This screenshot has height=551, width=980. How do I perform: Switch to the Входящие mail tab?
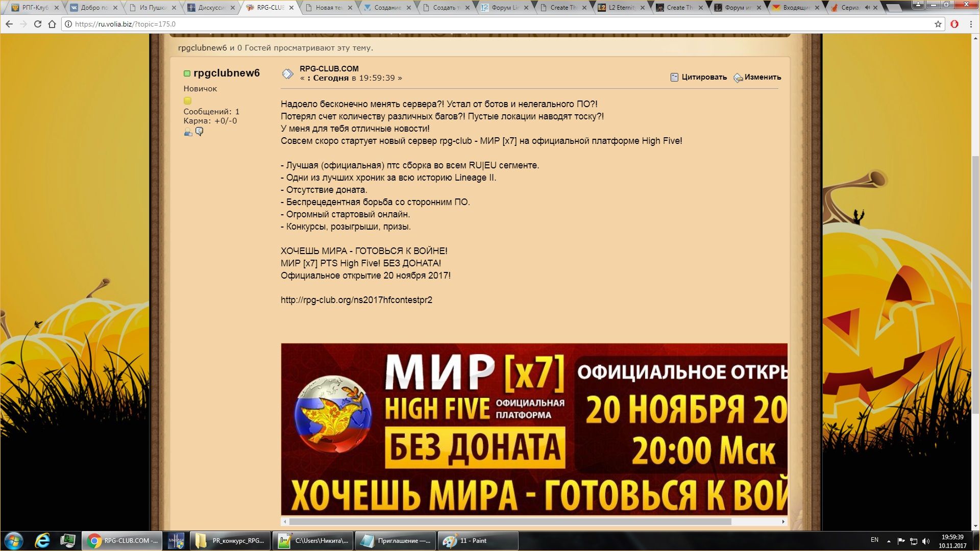(x=796, y=8)
